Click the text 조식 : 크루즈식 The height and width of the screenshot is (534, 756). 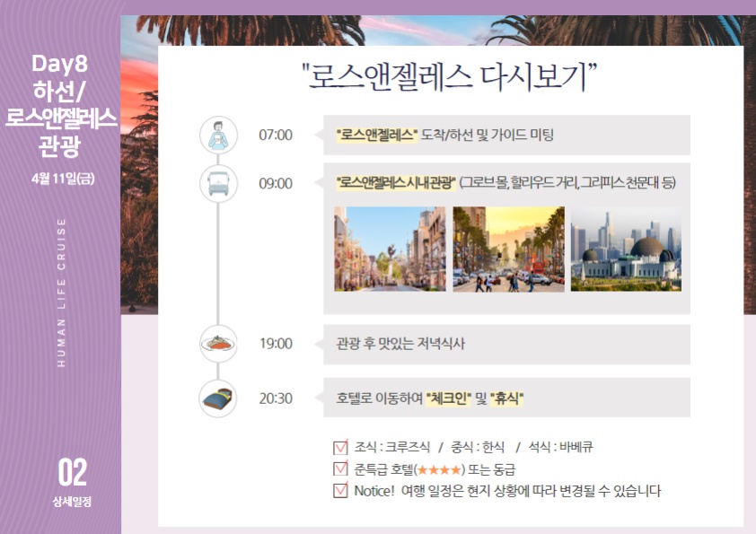coord(392,447)
